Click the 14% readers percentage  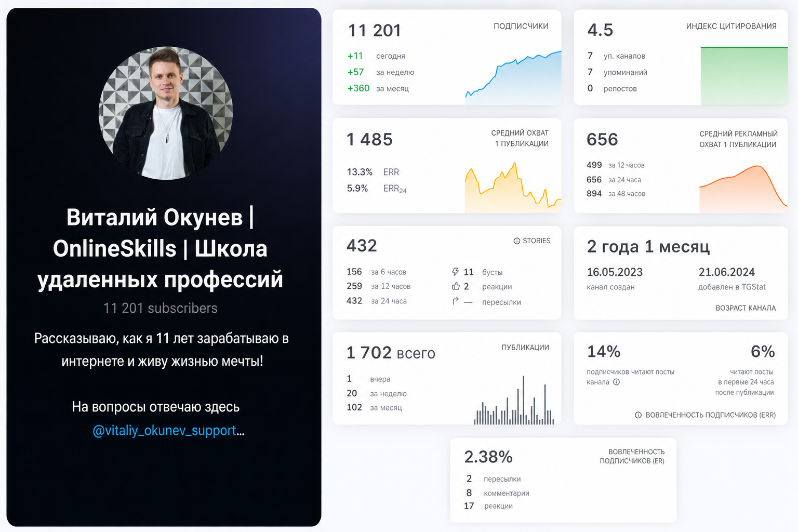tap(604, 352)
